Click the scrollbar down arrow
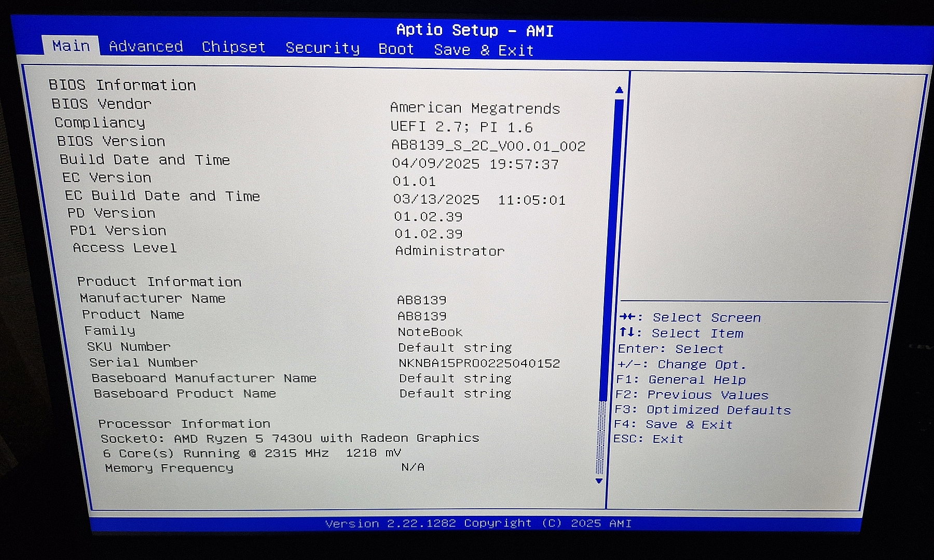 (599, 481)
